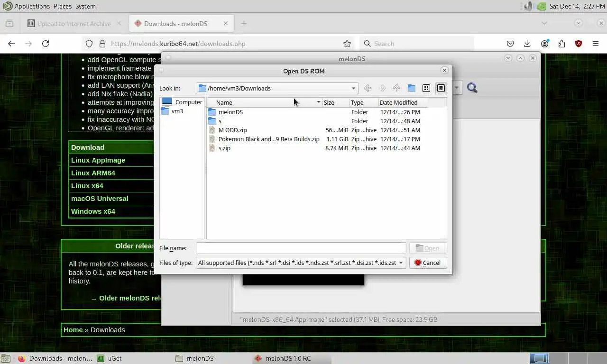Switch to Firefox Downloads window in taskbar
The width and height of the screenshot is (607, 364).
tap(55, 358)
